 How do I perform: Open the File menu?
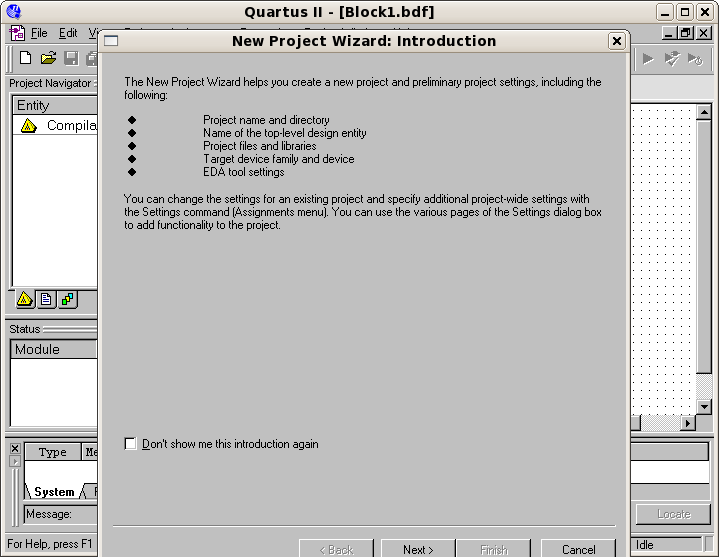38,33
